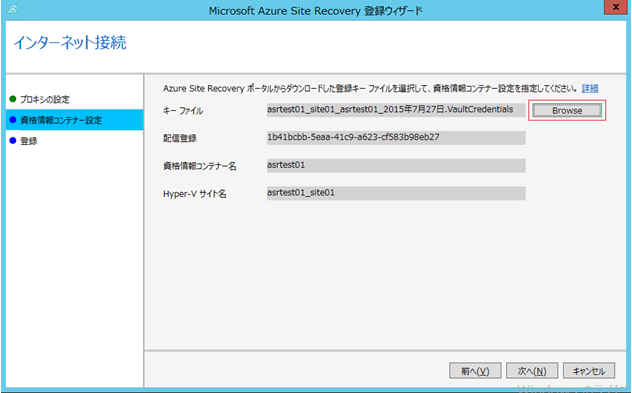Click the 配信登録 subscription ID field
Viewport: 632px width, 393px height.
coord(396,137)
